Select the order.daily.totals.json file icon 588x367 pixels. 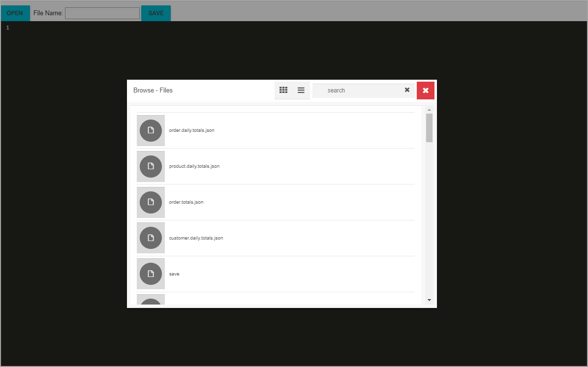(151, 130)
